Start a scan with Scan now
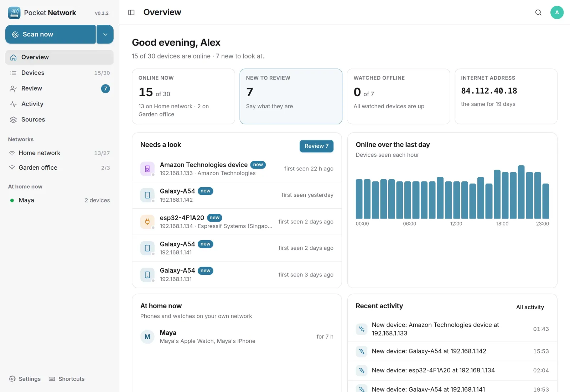This screenshot has width=570, height=392. [x=51, y=34]
